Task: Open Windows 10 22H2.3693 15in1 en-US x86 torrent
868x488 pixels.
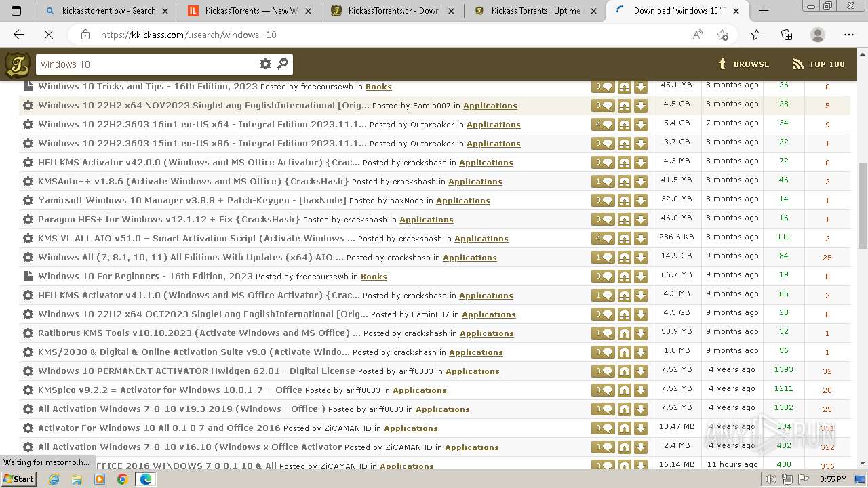Action: [202, 143]
